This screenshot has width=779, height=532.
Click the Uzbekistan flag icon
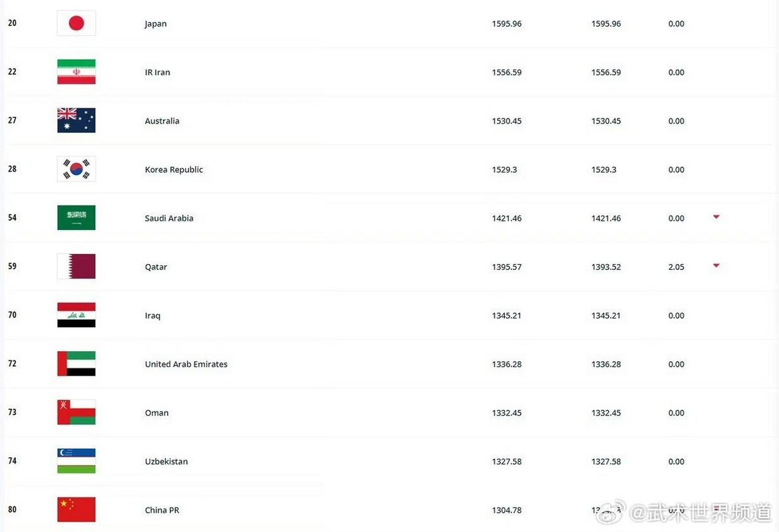point(77,461)
